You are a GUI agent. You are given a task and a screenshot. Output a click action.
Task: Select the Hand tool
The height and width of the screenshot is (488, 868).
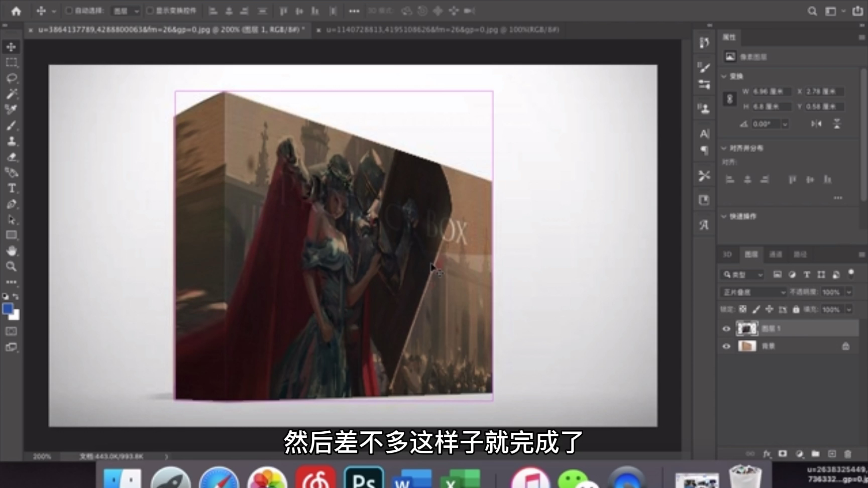point(11,251)
